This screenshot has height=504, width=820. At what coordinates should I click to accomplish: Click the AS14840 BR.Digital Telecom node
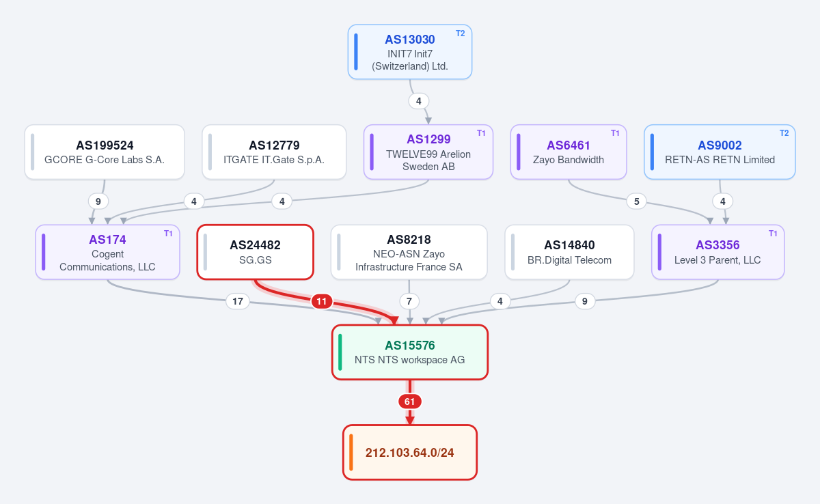pos(569,252)
